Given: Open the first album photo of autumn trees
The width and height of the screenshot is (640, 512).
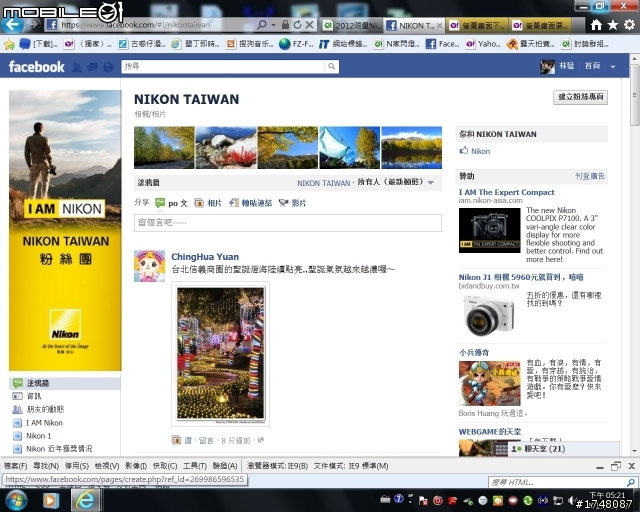Looking at the screenshot, I should (x=164, y=147).
